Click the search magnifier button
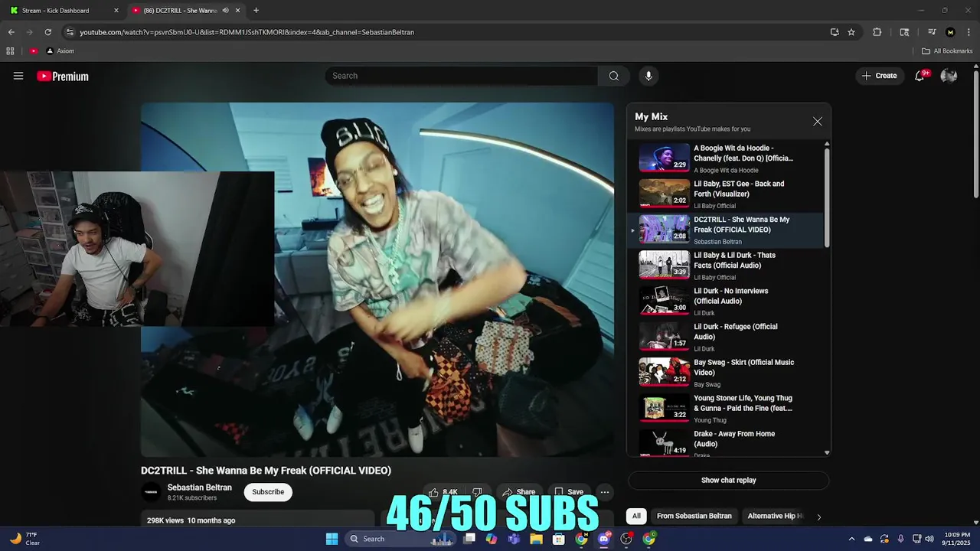 [x=613, y=76]
